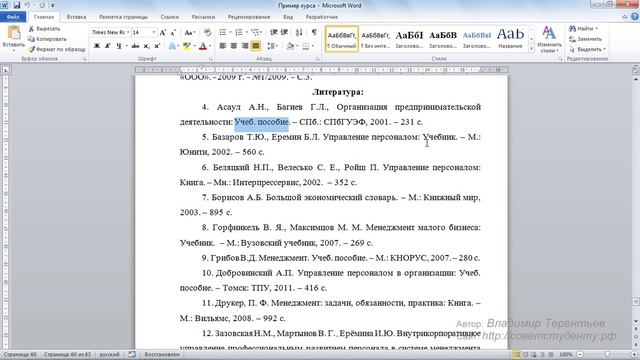Increase font size with grow font icon

coord(162,33)
